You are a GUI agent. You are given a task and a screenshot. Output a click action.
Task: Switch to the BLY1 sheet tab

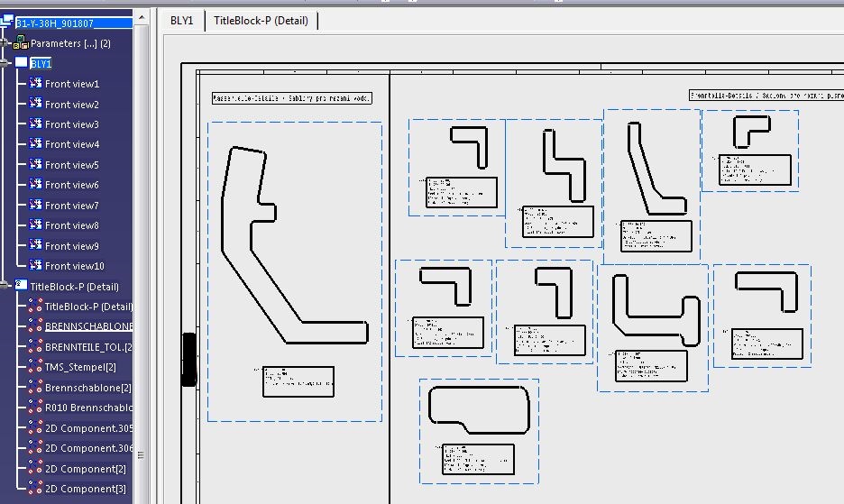click(x=182, y=20)
